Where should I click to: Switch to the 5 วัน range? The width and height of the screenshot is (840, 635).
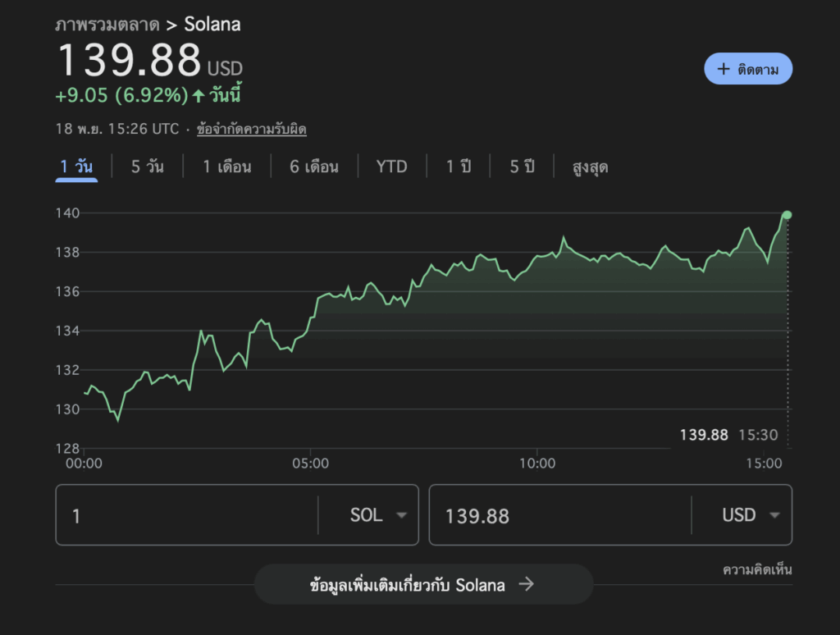[148, 167]
